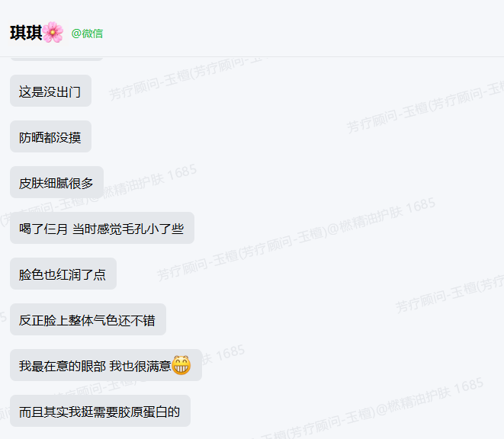
Task: Select the message 防晒都没摸
Action: pyautogui.click(x=50, y=136)
